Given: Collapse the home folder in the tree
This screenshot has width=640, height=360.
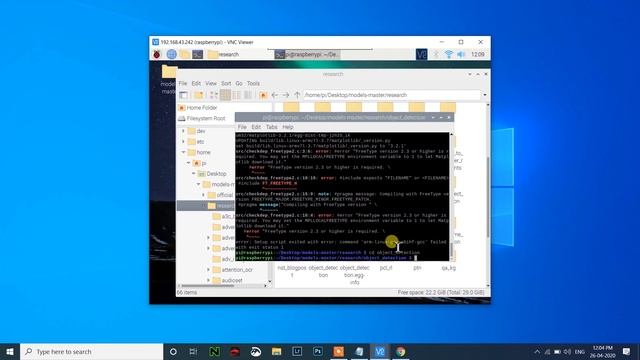Looking at the screenshot, I should tap(183, 152).
